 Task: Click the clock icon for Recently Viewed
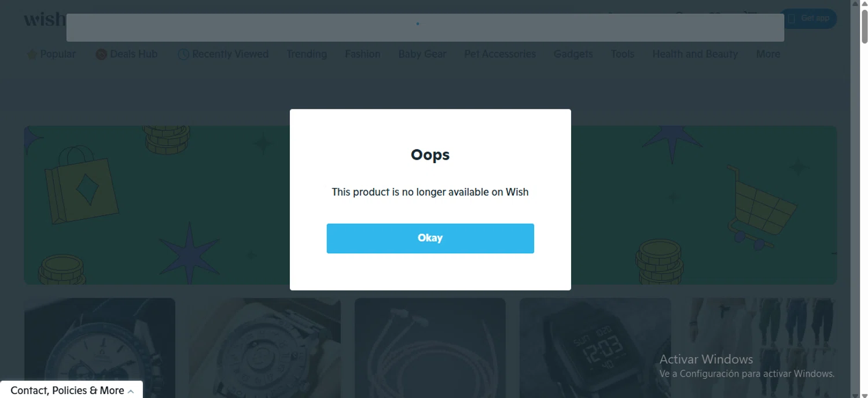183,54
